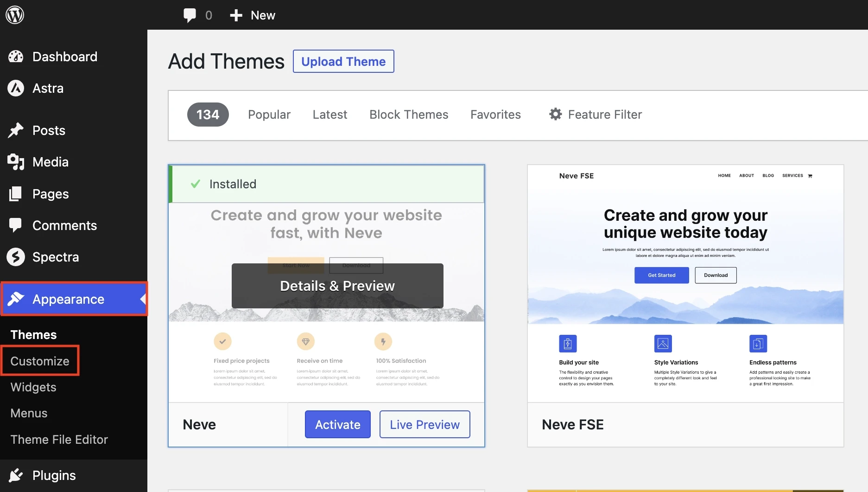Select the Appearance menu
Screen dimensions: 868x492
coord(74,299)
